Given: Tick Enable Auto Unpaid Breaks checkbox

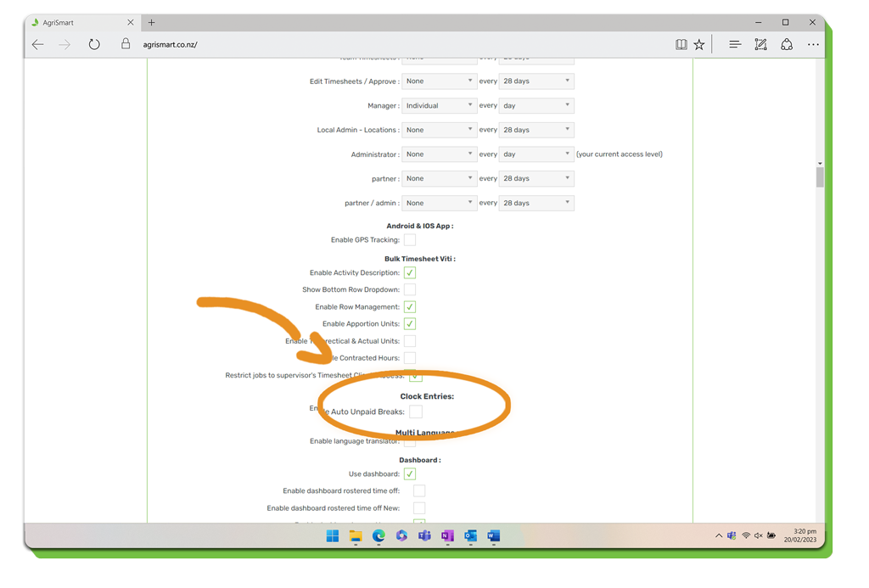Looking at the screenshot, I should pyautogui.click(x=416, y=412).
